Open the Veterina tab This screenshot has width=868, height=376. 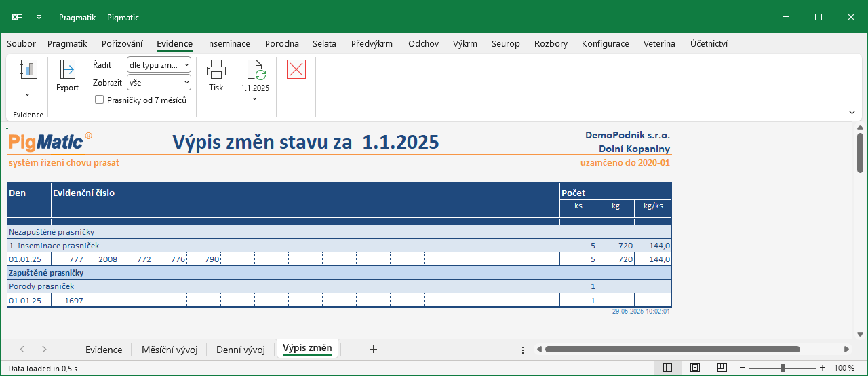[659, 43]
